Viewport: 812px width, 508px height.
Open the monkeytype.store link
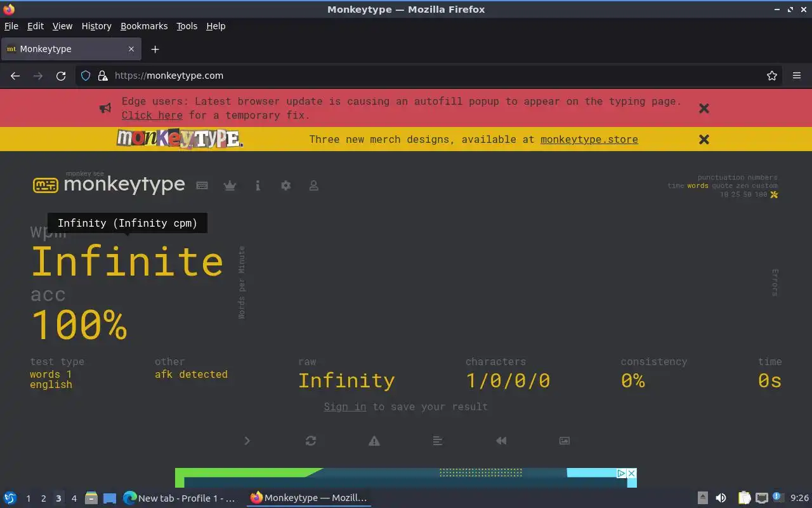click(x=589, y=140)
